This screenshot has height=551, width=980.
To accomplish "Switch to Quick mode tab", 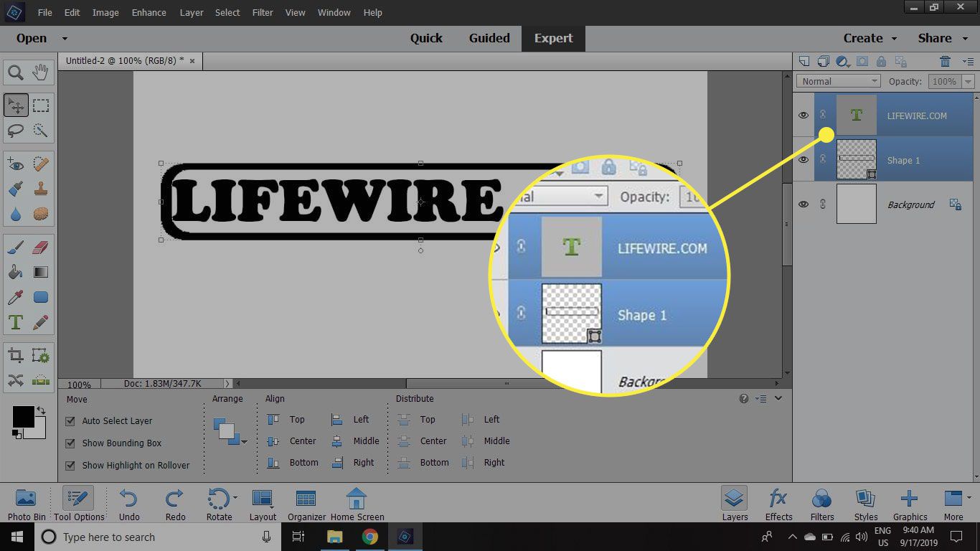I will click(x=426, y=39).
